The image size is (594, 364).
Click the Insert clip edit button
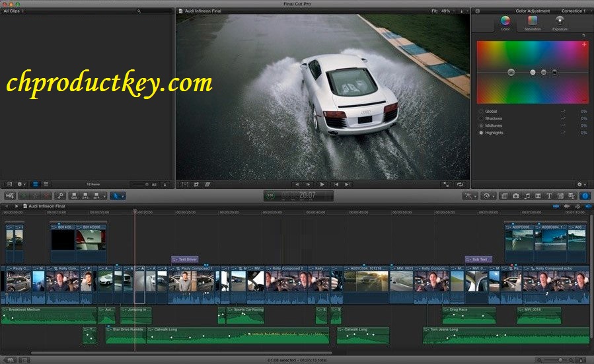click(85, 196)
